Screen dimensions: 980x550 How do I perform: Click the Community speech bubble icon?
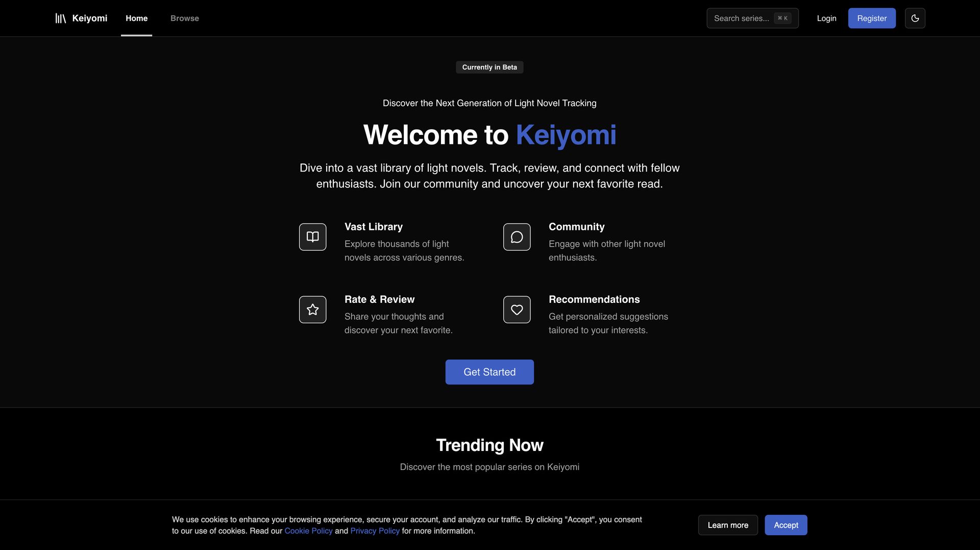click(x=517, y=236)
